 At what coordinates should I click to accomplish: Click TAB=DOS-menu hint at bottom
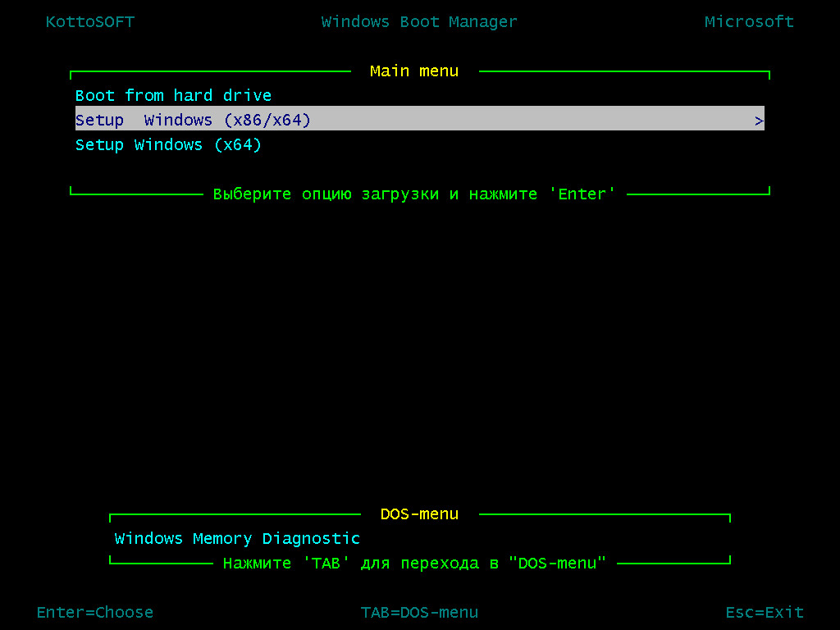tap(419, 612)
